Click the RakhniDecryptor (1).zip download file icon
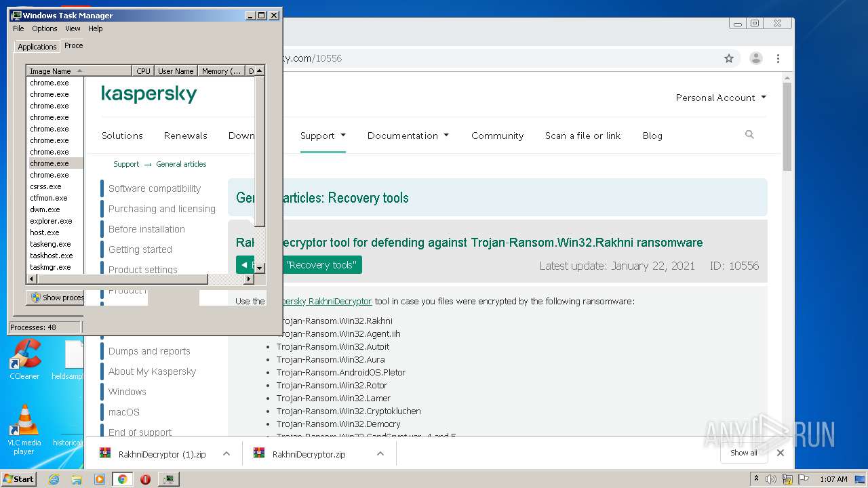868x488 pixels. tap(105, 453)
